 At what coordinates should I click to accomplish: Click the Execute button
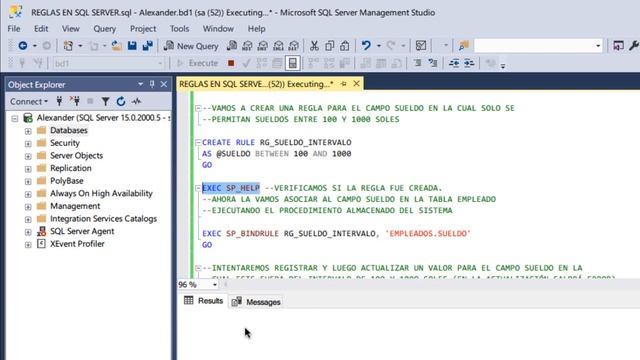point(198,63)
